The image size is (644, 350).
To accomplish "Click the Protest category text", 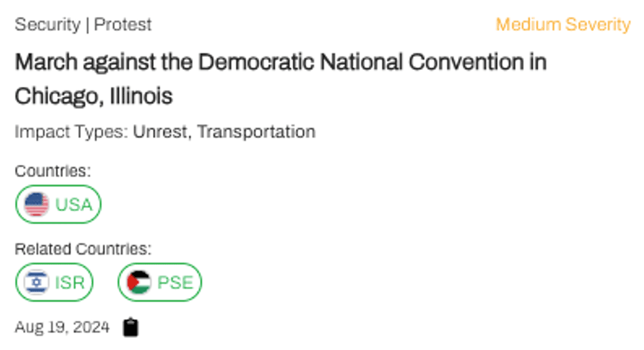I will 123,25.
